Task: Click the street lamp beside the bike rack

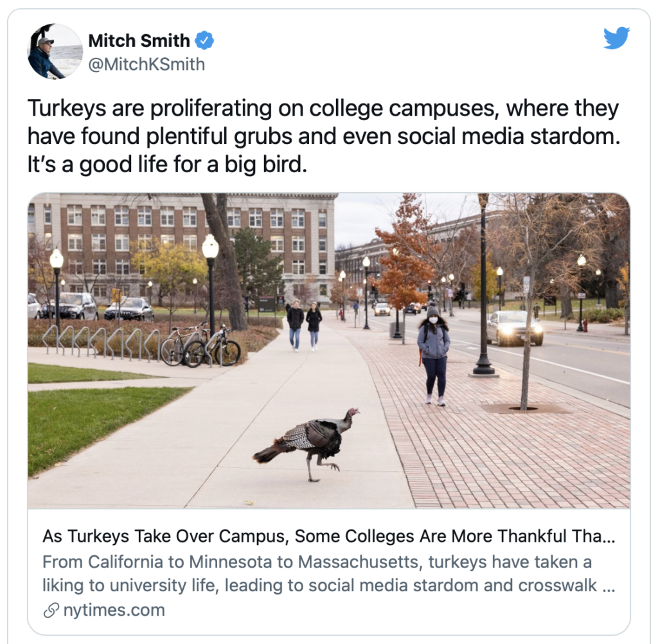Action: tap(211, 285)
